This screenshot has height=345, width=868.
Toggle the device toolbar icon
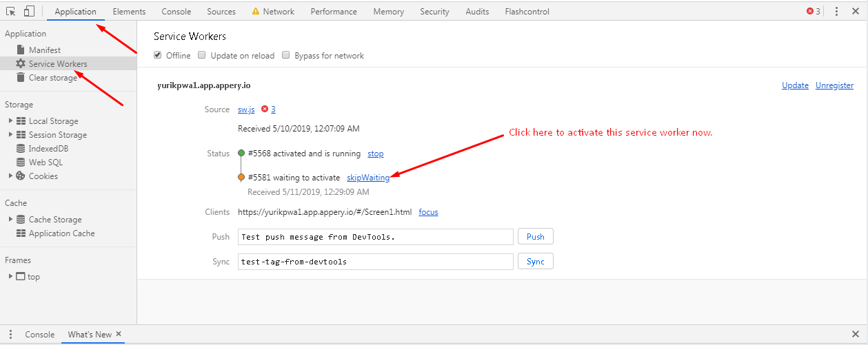(x=29, y=11)
